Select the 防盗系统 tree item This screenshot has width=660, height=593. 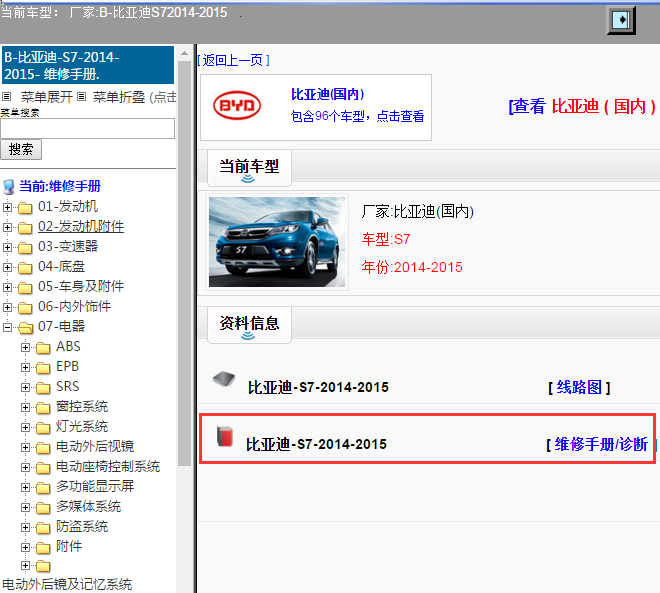(x=82, y=527)
